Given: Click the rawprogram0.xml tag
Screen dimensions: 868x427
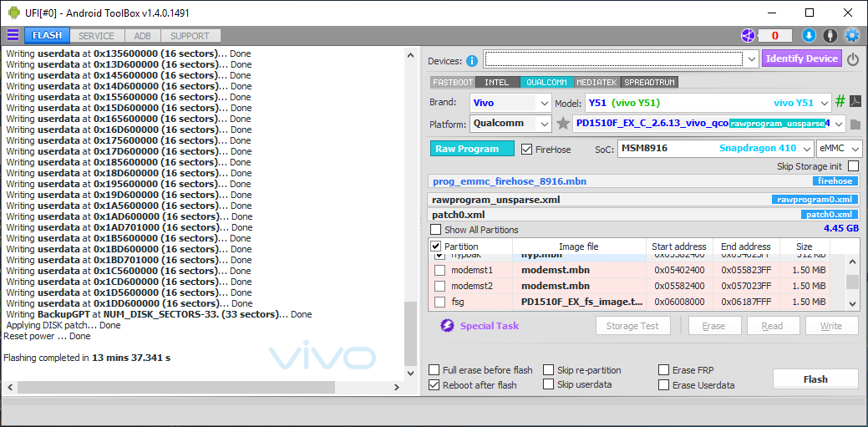Looking at the screenshot, I should 815,200.
